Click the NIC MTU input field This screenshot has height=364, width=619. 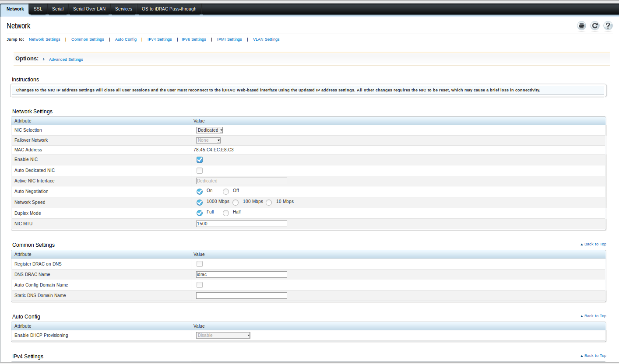241,224
